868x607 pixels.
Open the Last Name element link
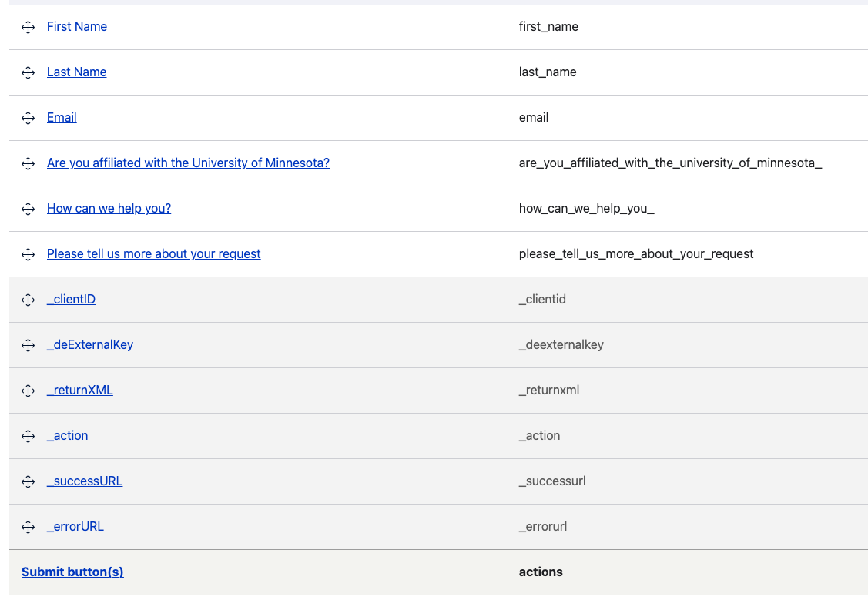76,72
